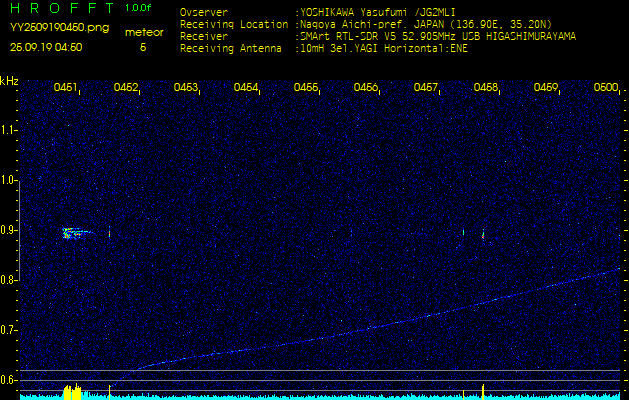Click the 0.6 frequency axis label

pyautogui.click(x=9, y=379)
